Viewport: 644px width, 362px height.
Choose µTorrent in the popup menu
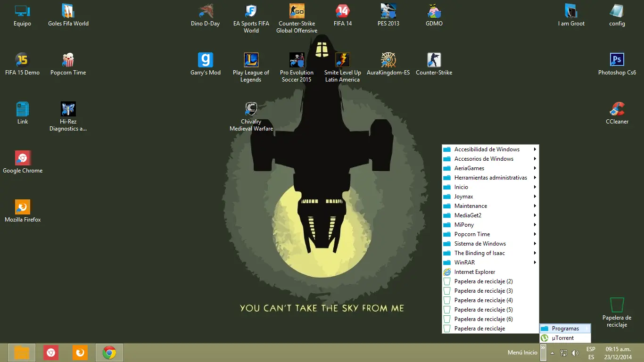coord(565,338)
